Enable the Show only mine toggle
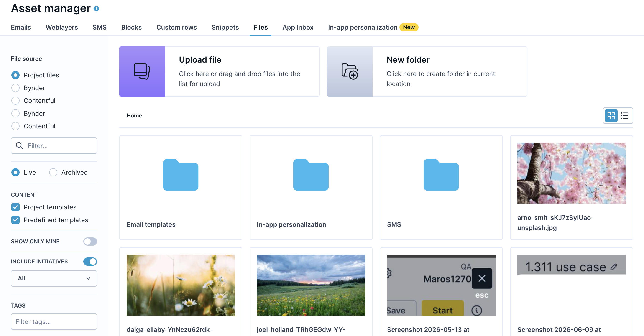The height and width of the screenshot is (336, 644). (90, 242)
